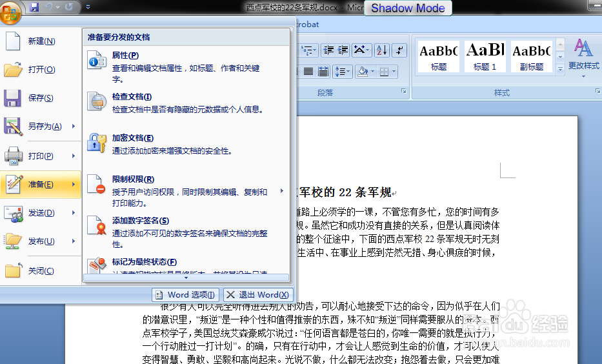Click the send icon beside 发送
The image size is (602, 364).
[x=14, y=214]
